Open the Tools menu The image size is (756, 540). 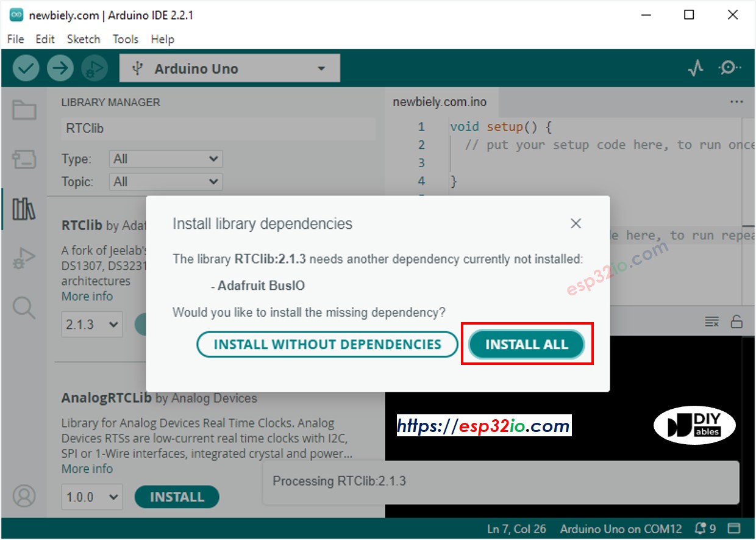125,39
